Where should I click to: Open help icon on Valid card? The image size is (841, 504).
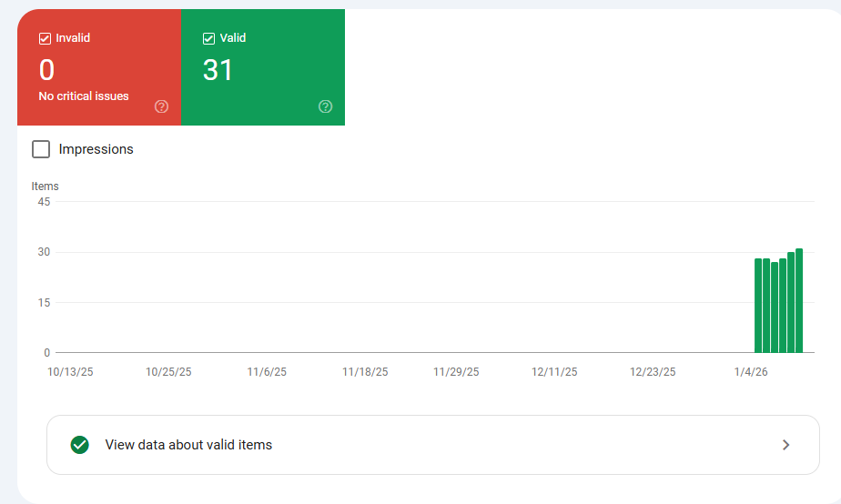326,106
